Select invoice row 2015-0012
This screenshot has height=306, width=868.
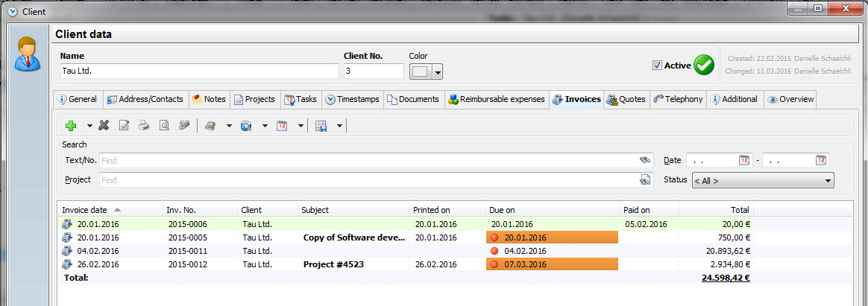tap(186, 264)
